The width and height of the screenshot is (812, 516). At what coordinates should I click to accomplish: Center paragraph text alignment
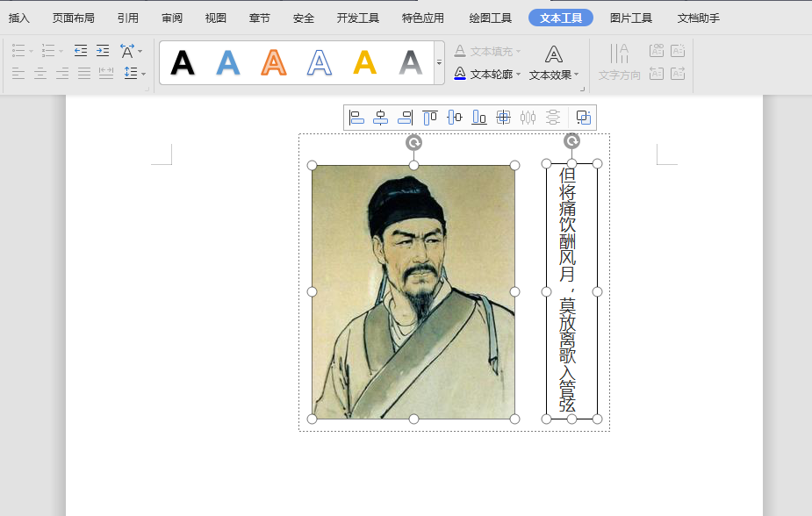point(40,73)
